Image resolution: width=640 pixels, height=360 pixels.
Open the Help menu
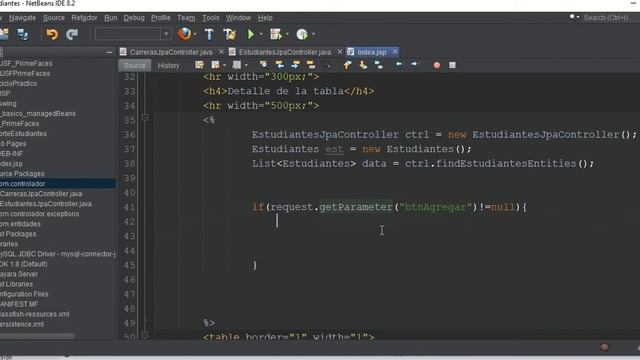click(x=265, y=18)
